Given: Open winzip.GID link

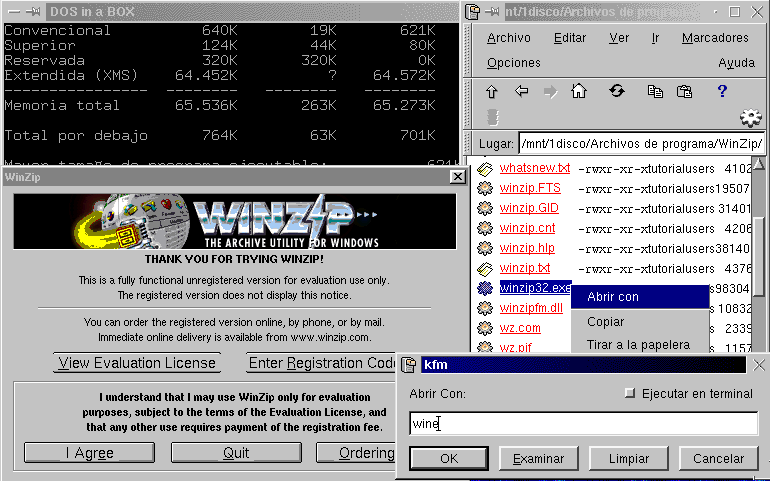Looking at the screenshot, I should [529, 208].
